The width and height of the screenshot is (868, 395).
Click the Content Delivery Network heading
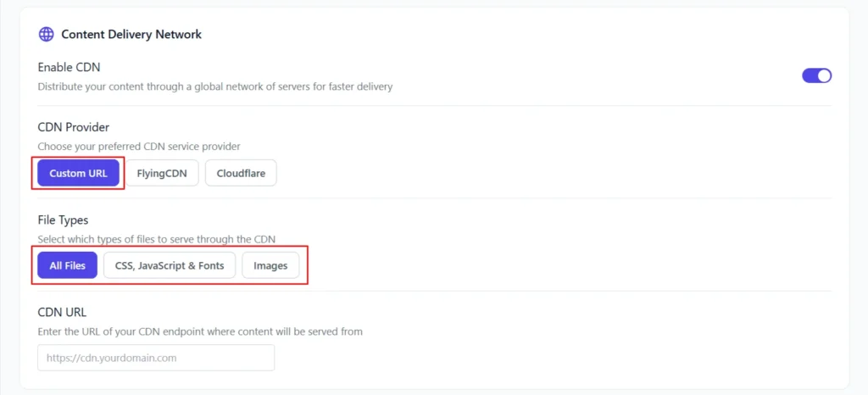point(131,35)
